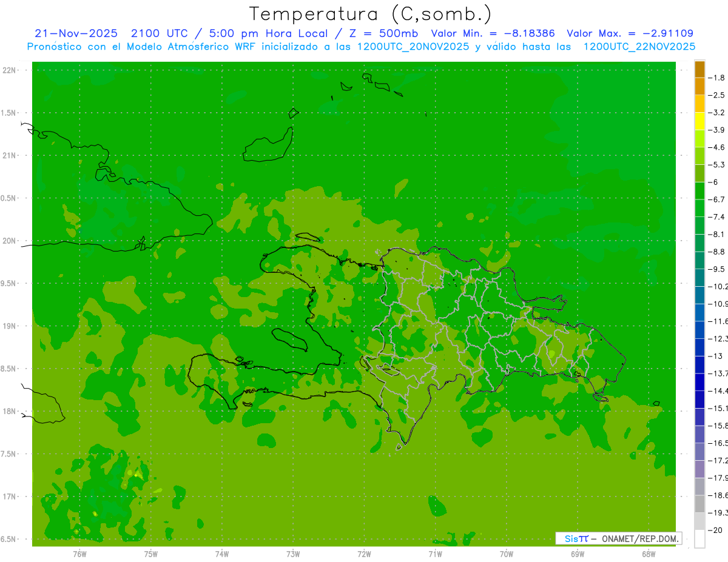The height and width of the screenshot is (562, 728).
Task: Click the '22N' latitude label
Action: click(9, 70)
